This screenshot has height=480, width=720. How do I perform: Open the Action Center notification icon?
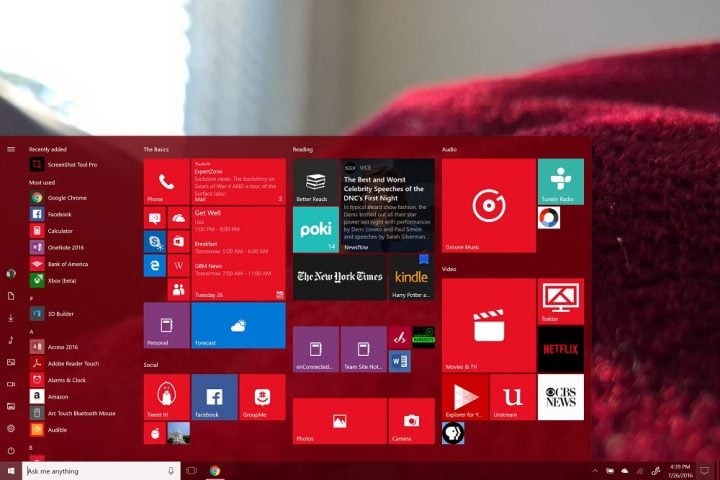pos(704,471)
